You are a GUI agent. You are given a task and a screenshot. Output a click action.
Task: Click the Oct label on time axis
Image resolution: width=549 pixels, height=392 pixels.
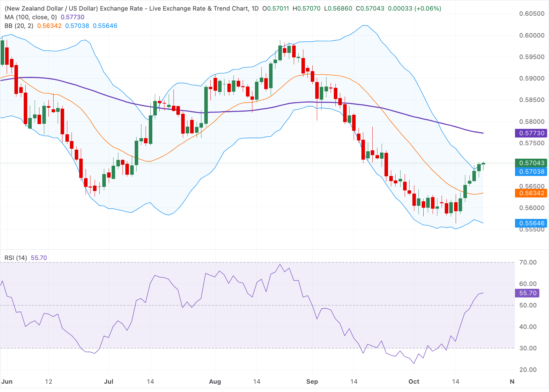[414, 381]
